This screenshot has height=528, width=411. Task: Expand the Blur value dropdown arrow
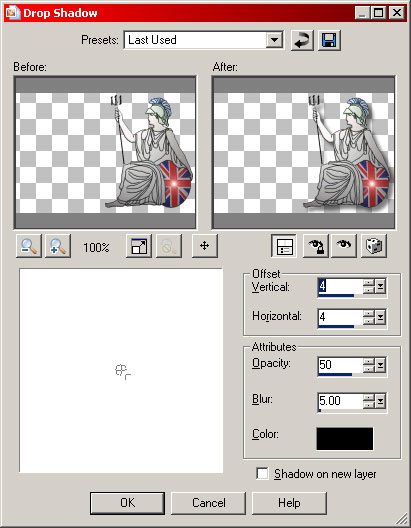pos(381,401)
